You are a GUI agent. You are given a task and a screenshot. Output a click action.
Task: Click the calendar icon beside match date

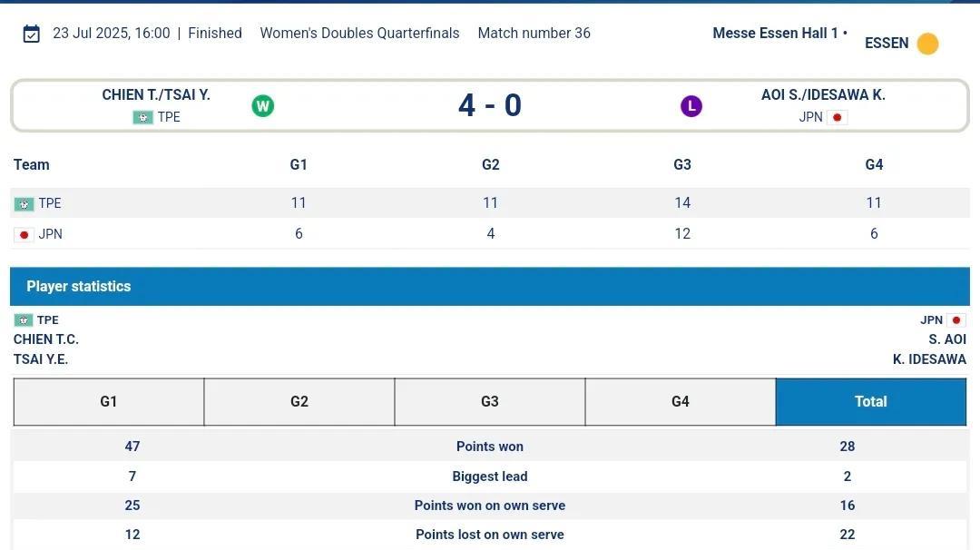click(31, 34)
